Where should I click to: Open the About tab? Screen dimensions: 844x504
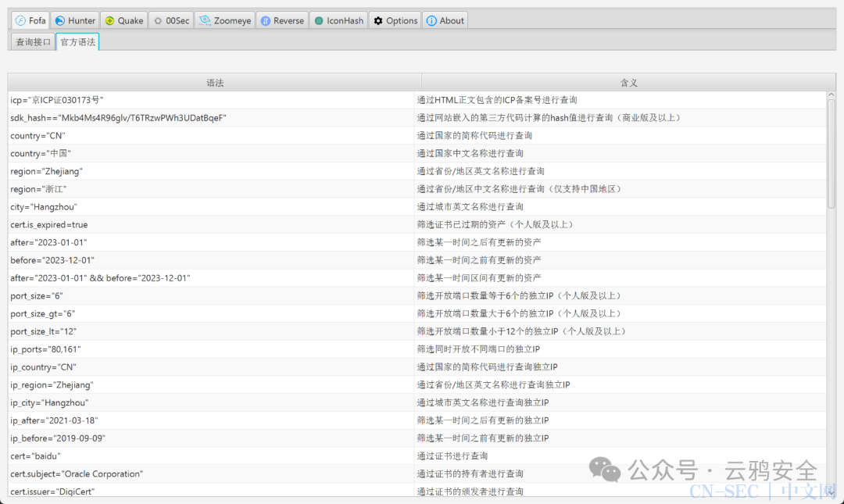click(x=445, y=20)
